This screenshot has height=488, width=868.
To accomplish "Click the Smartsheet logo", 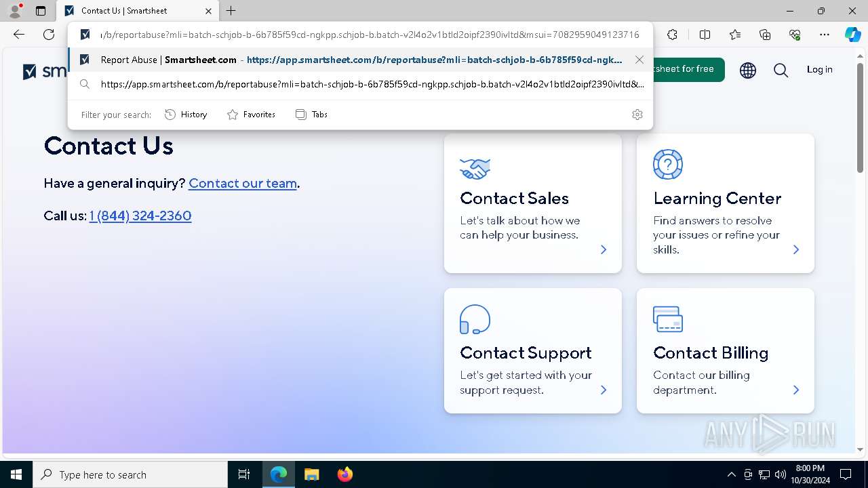I will tap(45, 71).
